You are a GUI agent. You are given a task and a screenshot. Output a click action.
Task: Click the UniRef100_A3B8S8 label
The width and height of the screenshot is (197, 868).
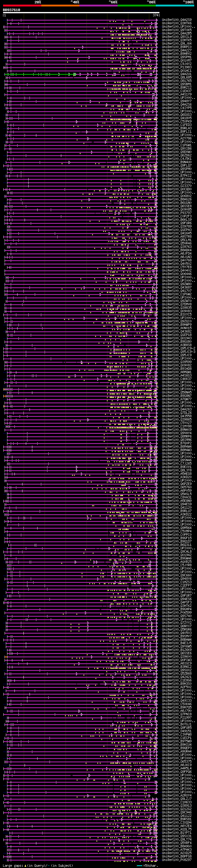point(177,345)
